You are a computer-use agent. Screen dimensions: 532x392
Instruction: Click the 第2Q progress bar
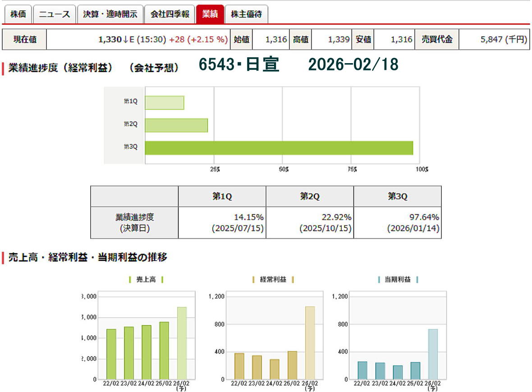pyautogui.click(x=176, y=125)
